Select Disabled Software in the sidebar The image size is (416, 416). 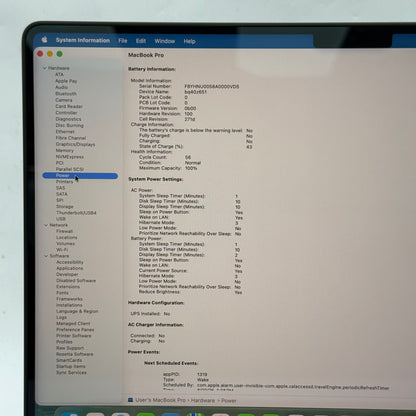pyautogui.click(x=76, y=280)
